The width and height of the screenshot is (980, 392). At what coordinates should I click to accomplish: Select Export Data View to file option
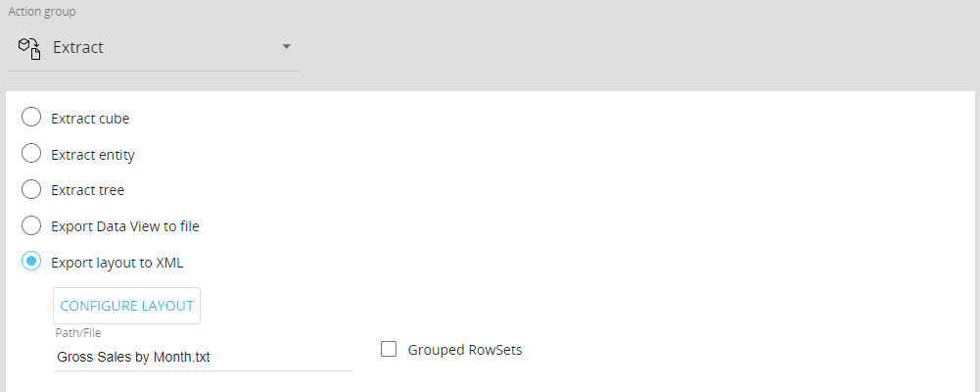pyautogui.click(x=31, y=225)
